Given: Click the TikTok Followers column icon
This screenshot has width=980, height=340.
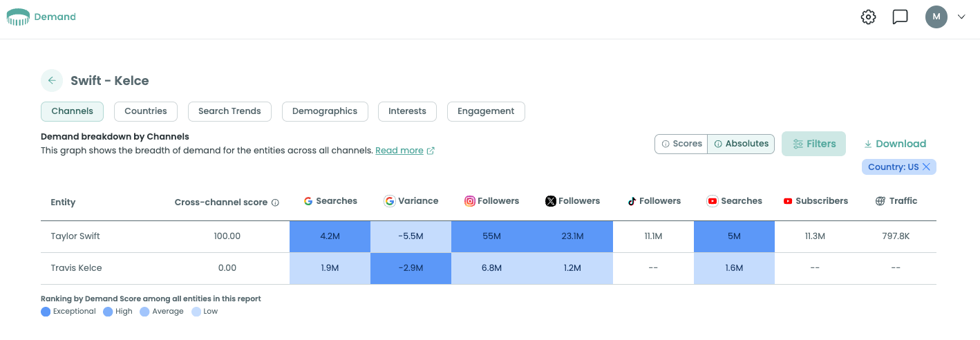Looking at the screenshot, I should (631, 201).
